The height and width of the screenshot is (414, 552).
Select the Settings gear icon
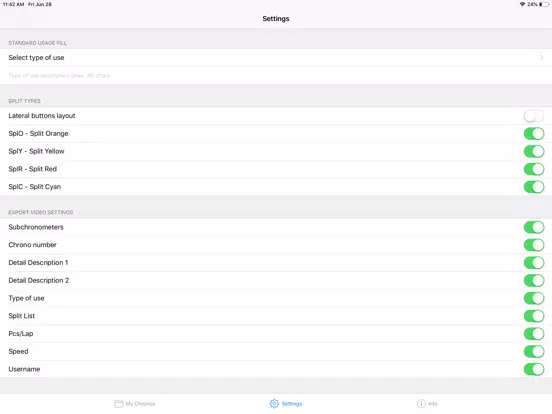(x=274, y=404)
